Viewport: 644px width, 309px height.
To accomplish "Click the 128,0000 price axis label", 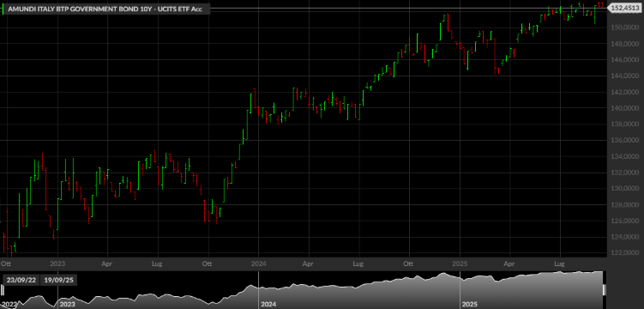I will click(625, 205).
